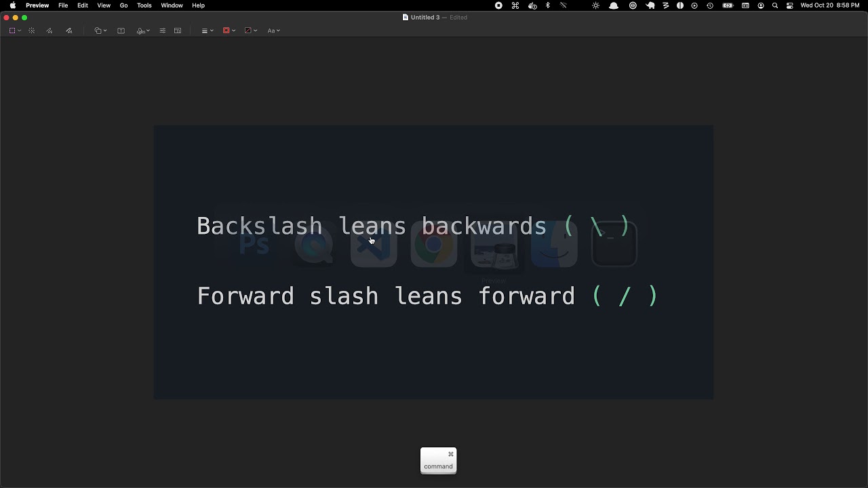The width and height of the screenshot is (868, 488).
Task: Click the elephant menu bar icon
Action: tap(650, 5)
